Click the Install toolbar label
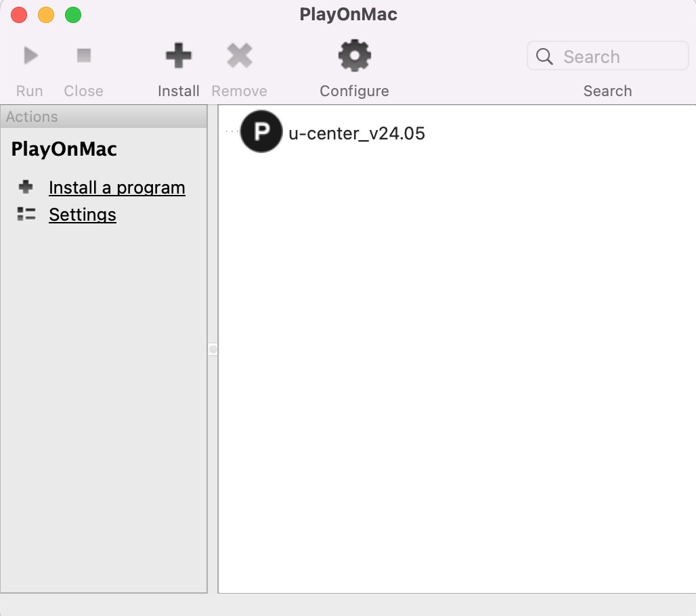This screenshot has height=616, width=696. point(179,91)
